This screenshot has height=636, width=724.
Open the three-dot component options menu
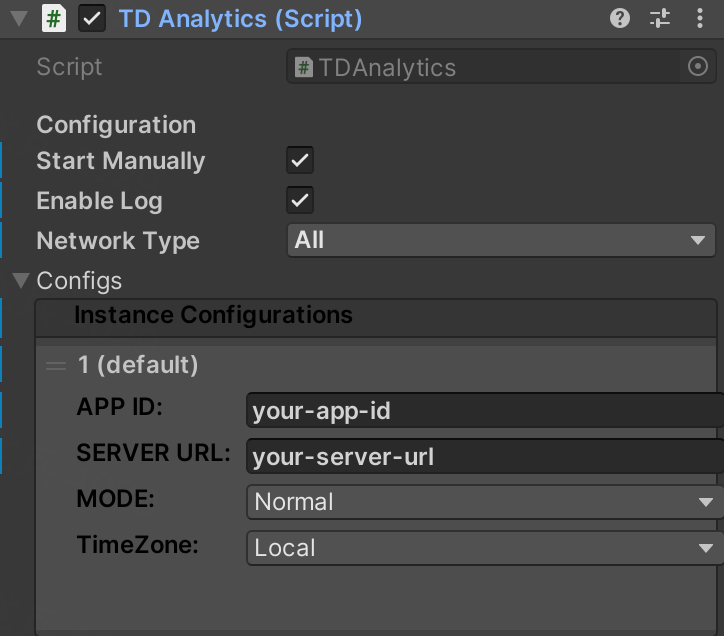700,19
